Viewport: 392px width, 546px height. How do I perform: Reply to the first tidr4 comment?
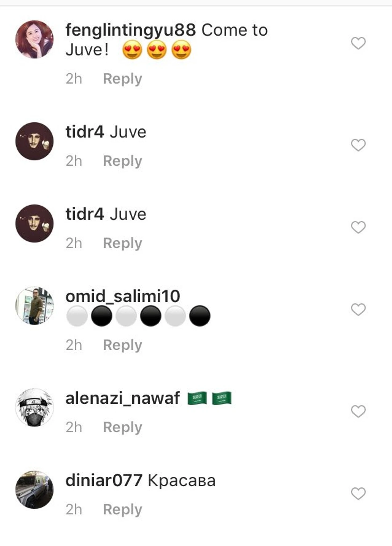(122, 161)
